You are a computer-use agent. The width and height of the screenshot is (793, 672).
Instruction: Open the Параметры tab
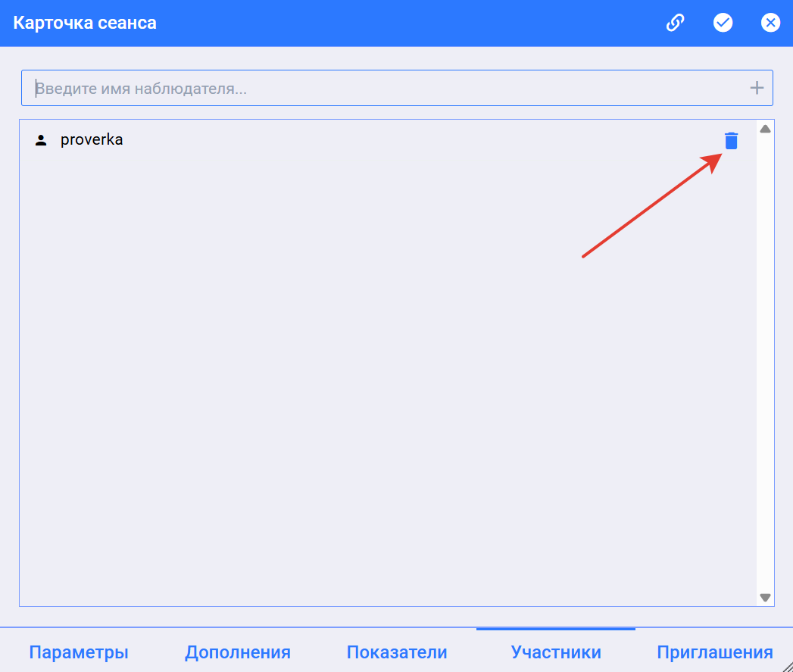click(x=79, y=652)
